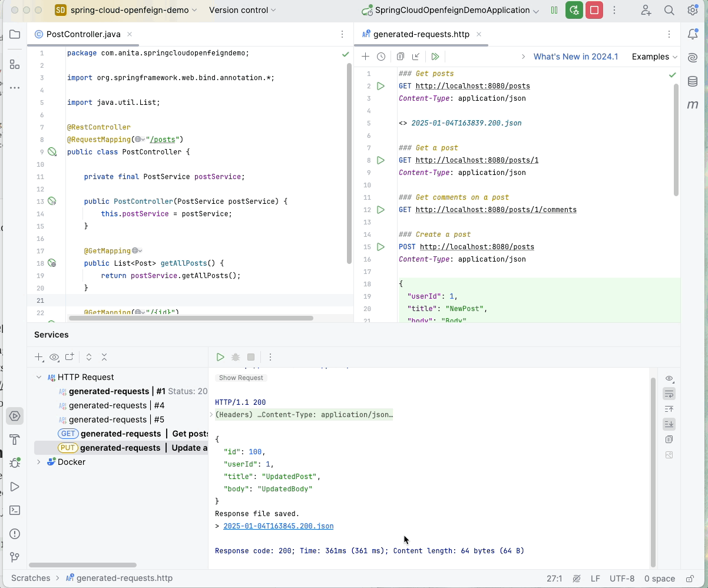This screenshot has height=588, width=708.
Task: Collapse all nodes in Services tree
Action: [104, 357]
